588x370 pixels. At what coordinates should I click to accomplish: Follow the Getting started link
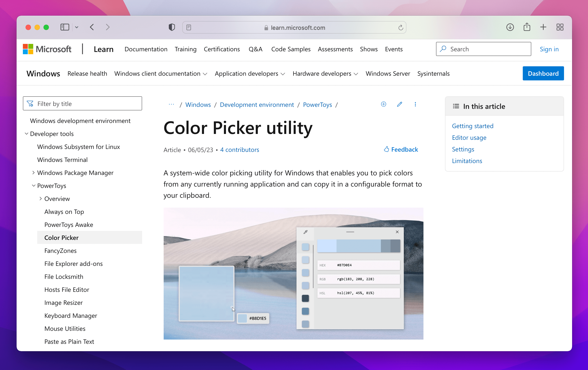473,126
